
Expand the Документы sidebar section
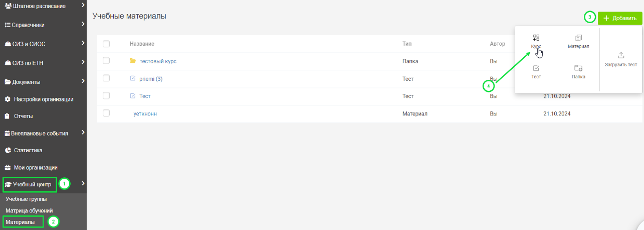pyautogui.click(x=83, y=81)
